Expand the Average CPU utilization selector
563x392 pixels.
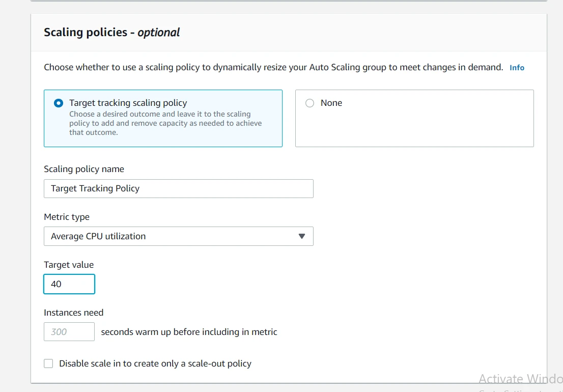tap(178, 236)
